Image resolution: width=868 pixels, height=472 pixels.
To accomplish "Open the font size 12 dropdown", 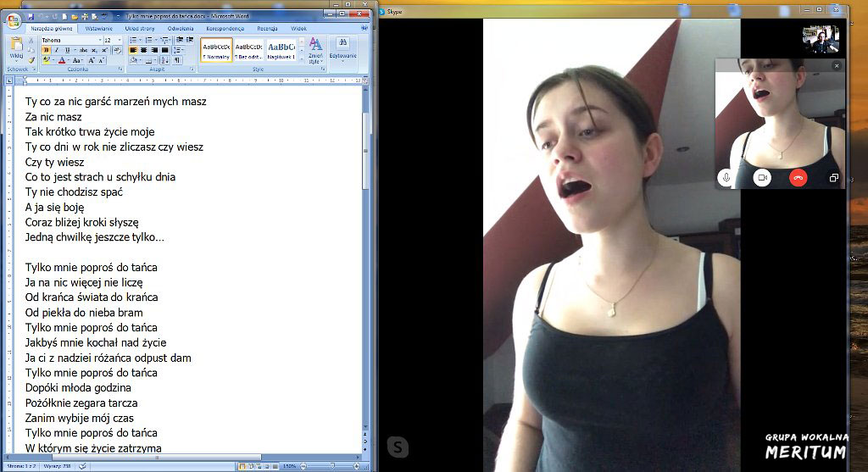I will coord(120,41).
